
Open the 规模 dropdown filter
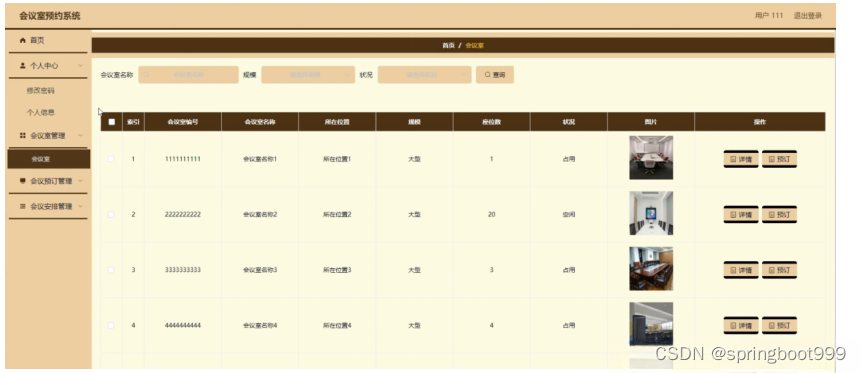point(308,75)
